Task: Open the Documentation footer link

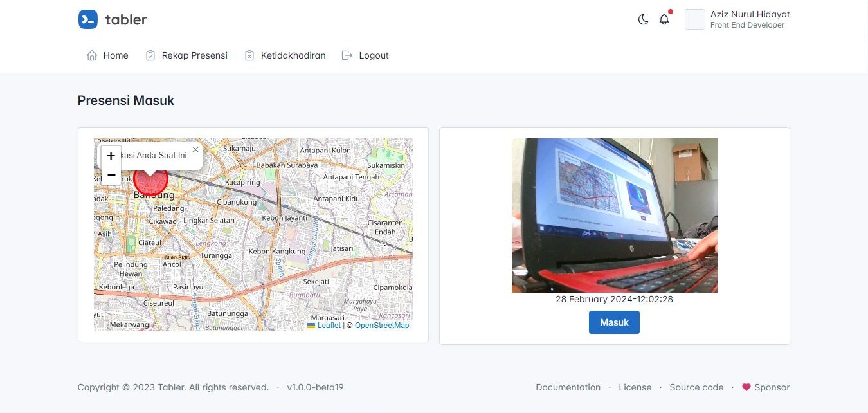Action: [x=568, y=387]
